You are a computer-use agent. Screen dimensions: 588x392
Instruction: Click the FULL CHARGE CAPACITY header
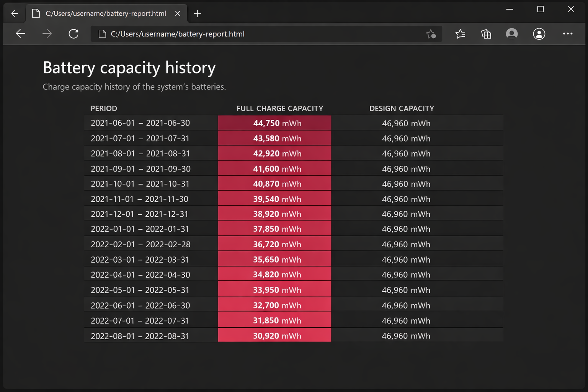pyautogui.click(x=280, y=108)
